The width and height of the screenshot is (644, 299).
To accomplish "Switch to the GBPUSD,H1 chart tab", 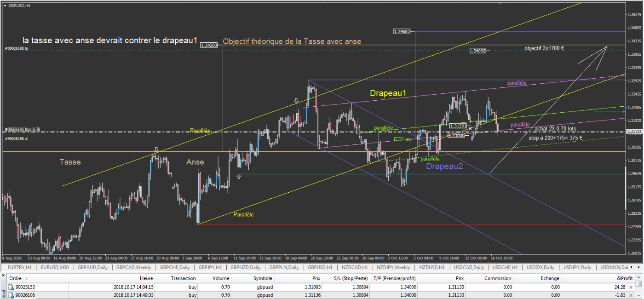I will coord(320,267).
